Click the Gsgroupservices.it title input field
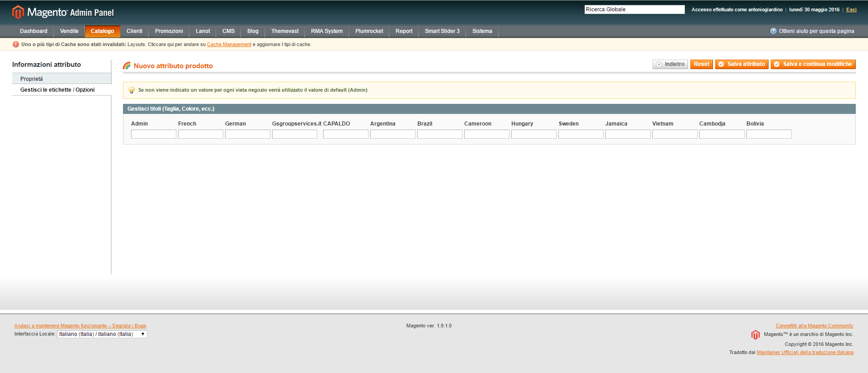868x373 pixels. (x=295, y=134)
